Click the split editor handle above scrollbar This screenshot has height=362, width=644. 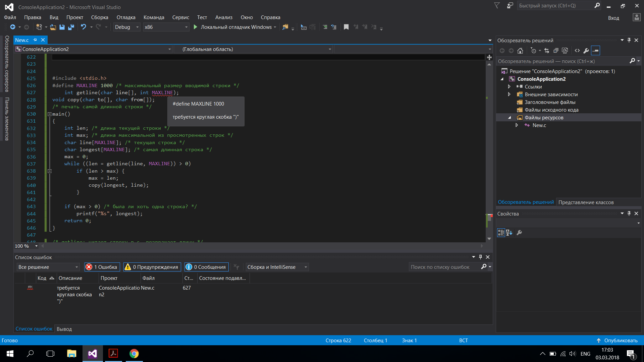(x=489, y=57)
